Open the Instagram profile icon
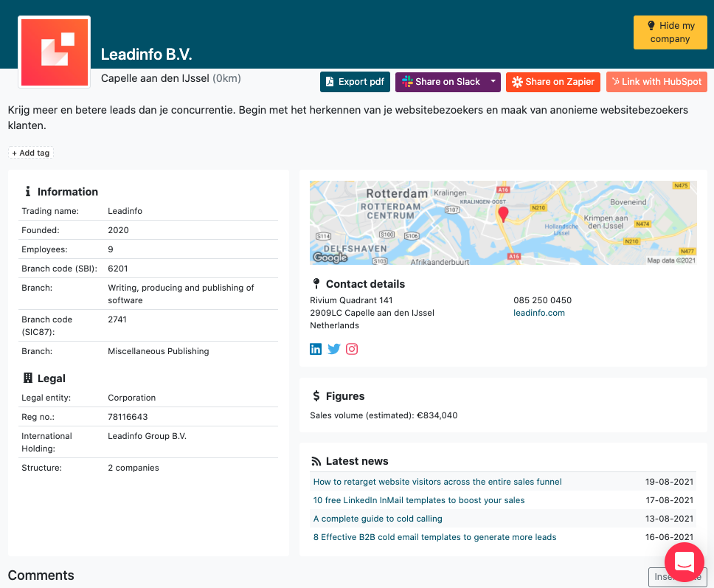The height and width of the screenshot is (588, 714). (x=352, y=350)
